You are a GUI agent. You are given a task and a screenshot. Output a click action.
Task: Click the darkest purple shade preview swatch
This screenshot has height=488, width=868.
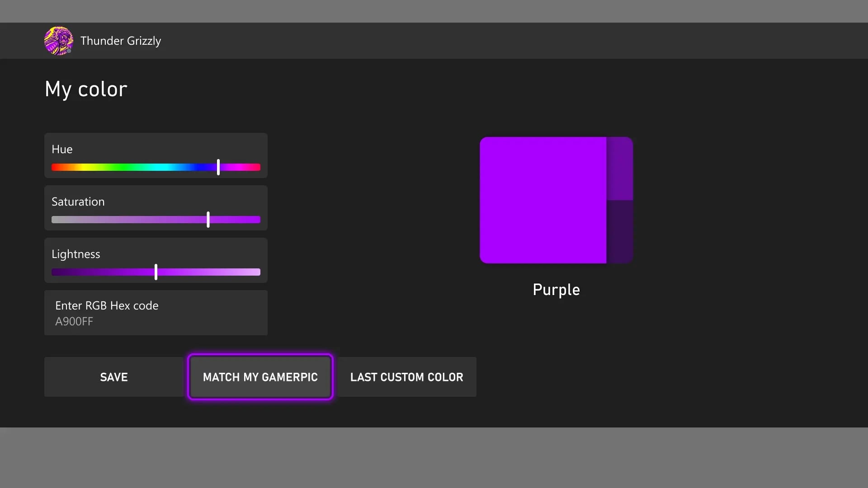click(x=620, y=232)
